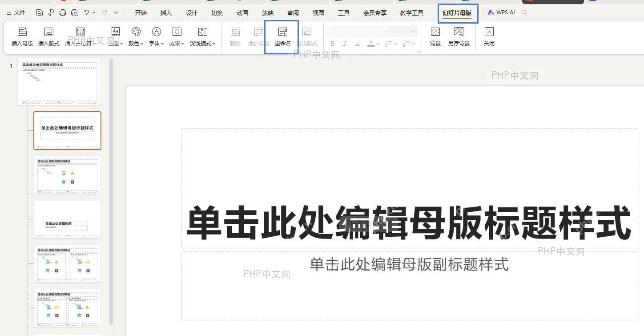Open the 文件 (File) menu
The width and height of the screenshot is (644, 336).
coord(16,12)
